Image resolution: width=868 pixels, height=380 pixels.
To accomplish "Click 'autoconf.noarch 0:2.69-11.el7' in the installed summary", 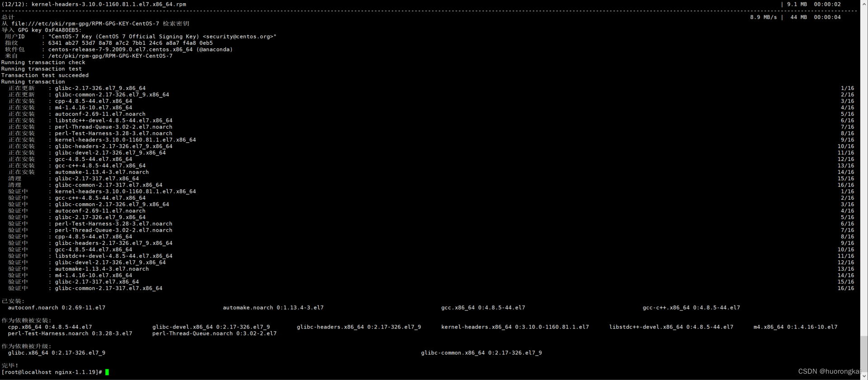I will 57,308.
